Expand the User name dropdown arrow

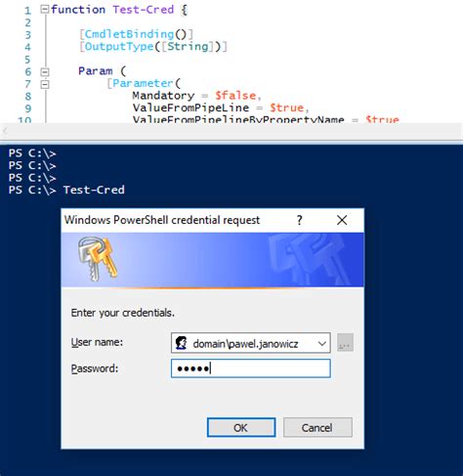(322, 343)
